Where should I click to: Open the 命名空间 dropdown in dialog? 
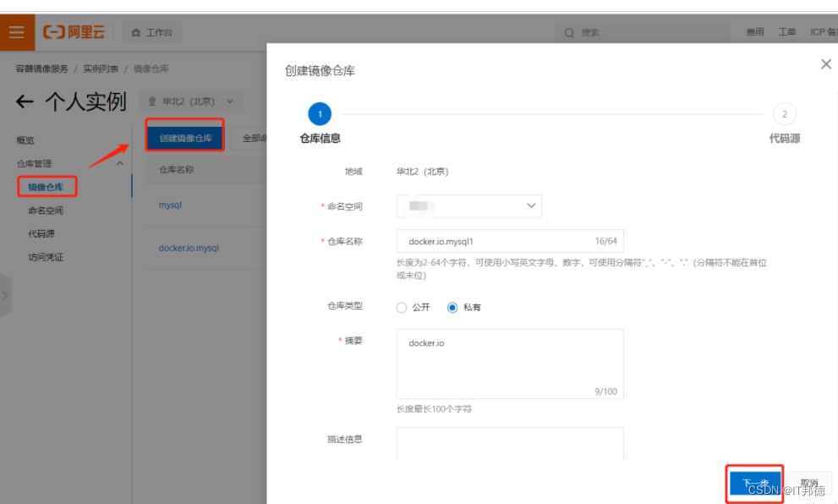coord(468,205)
